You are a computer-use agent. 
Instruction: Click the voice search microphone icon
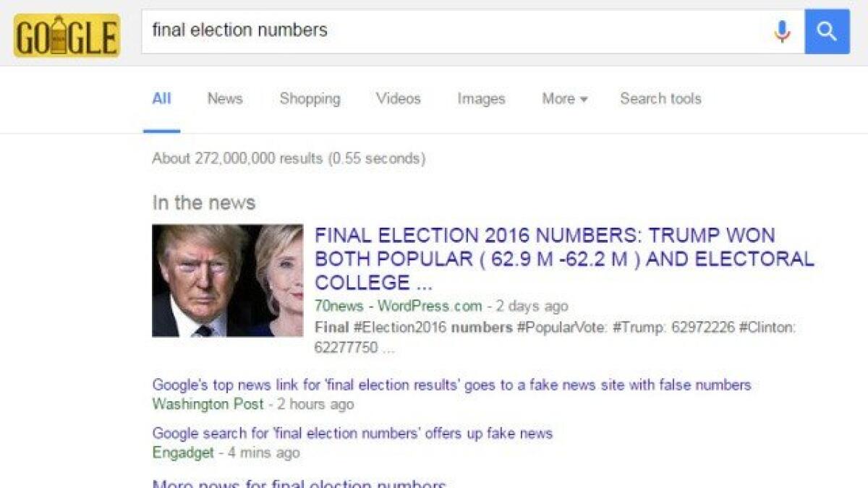coord(781,30)
